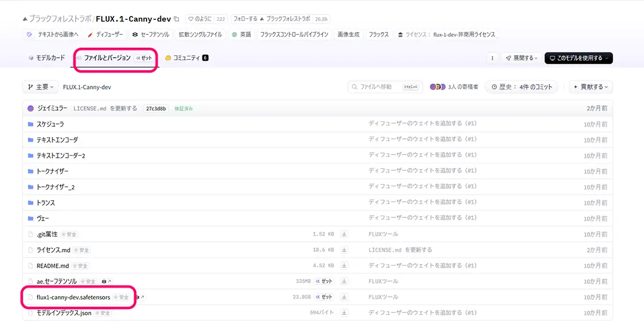
Task: Download the .git属性 file
Action: [345, 234]
